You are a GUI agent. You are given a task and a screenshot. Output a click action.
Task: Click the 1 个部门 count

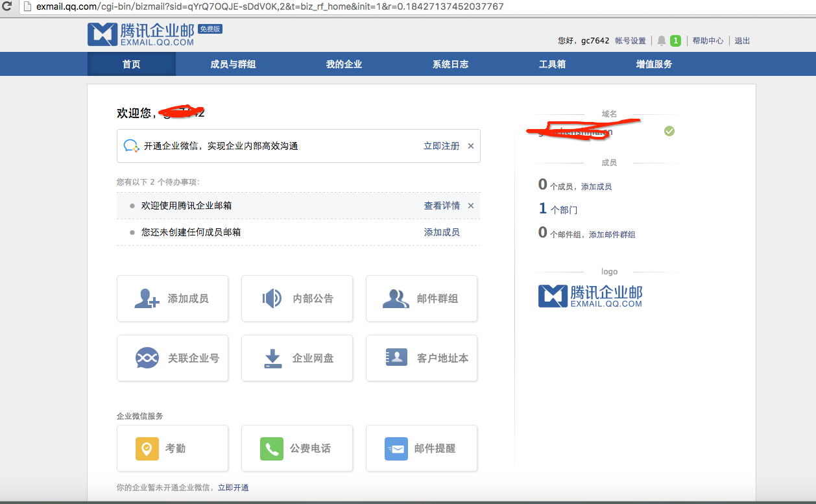point(558,209)
